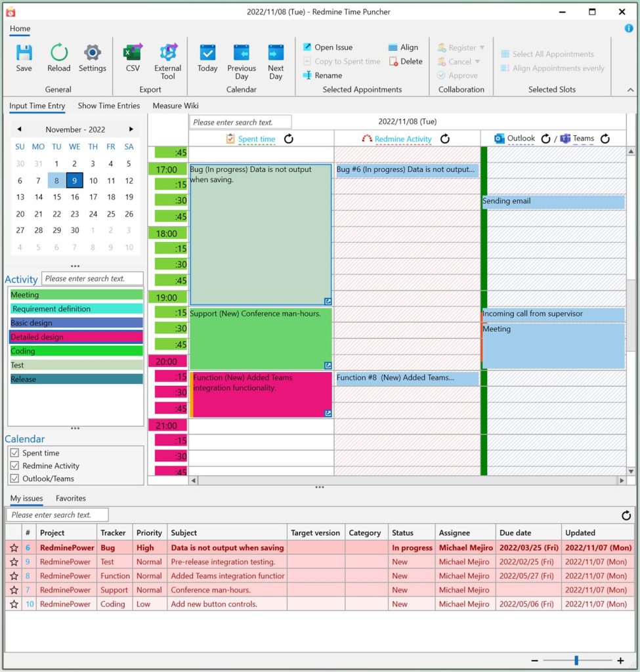The image size is (640, 672).
Task: Jump to Today in the calendar
Action: (x=207, y=52)
